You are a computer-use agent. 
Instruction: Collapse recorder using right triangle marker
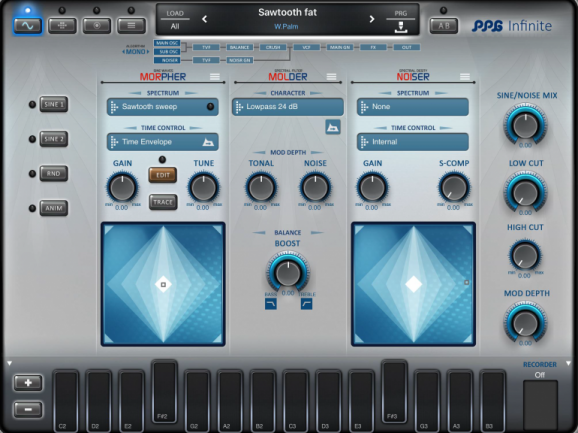coord(568,363)
